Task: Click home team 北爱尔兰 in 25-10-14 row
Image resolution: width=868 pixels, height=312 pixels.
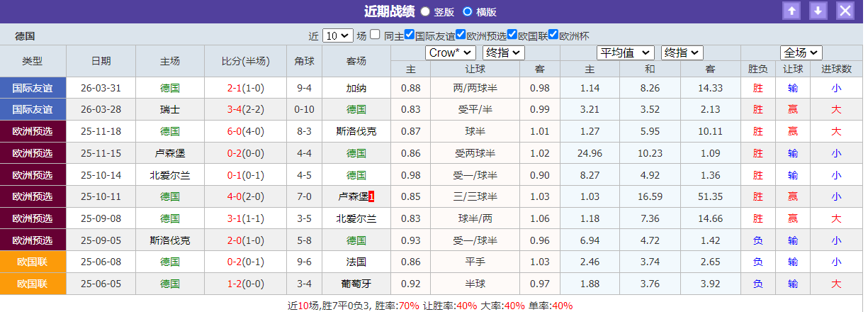Action: [x=170, y=174]
